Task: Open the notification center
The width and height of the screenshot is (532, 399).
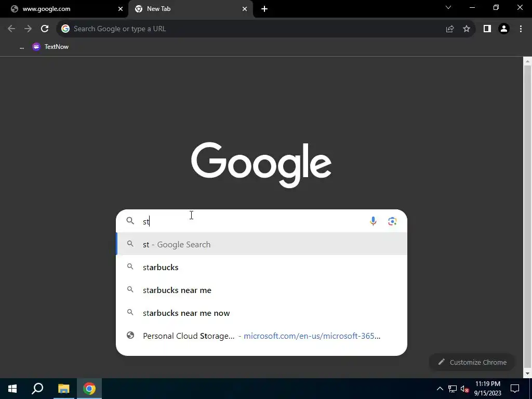Action: 515,389
